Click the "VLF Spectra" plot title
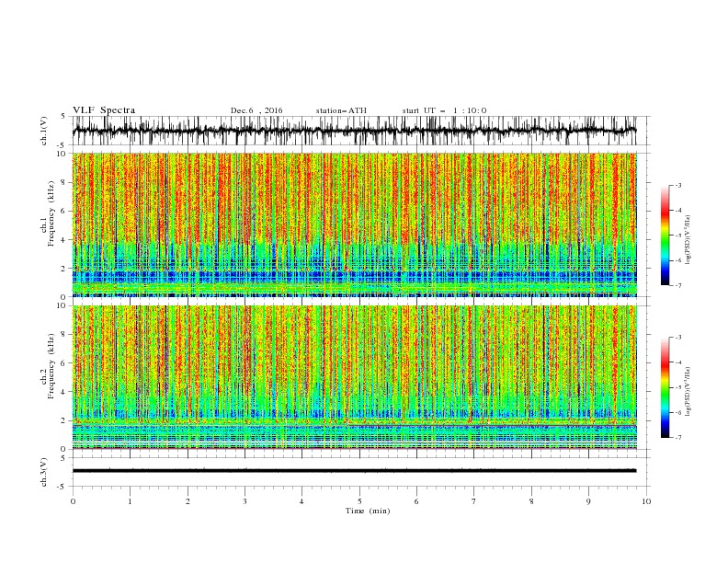This screenshot has width=728, height=563. tap(104, 110)
